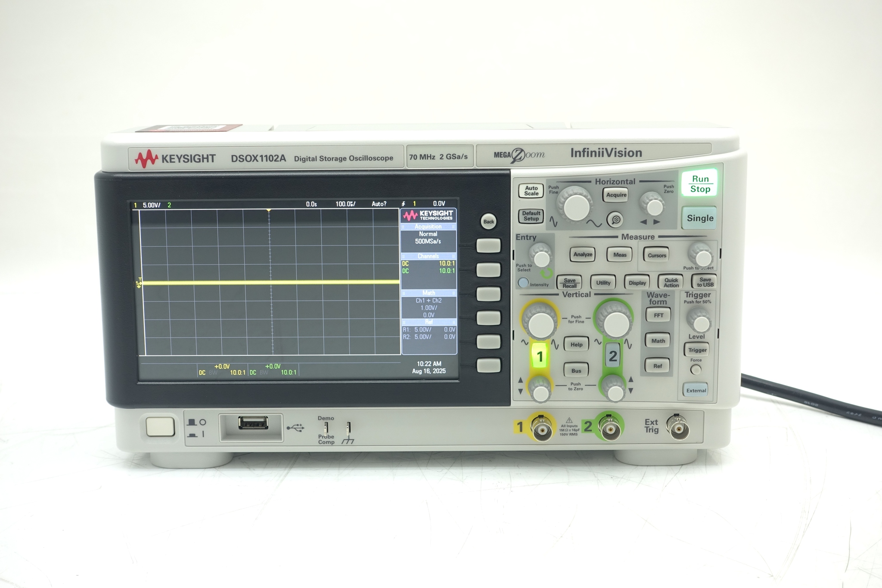Click the Ref panel header on screen

tap(429, 322)
